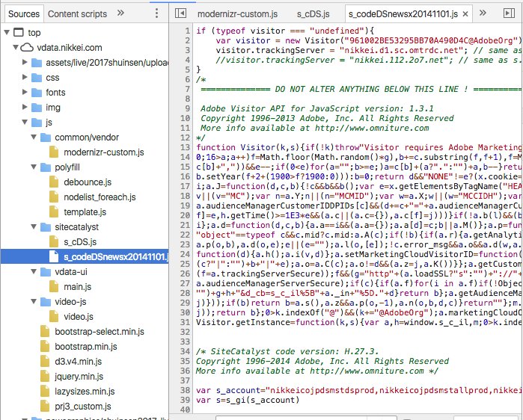Click the fonts folder icon
The height and width of the screenshot is (420, 523).
tap(37, 93)
